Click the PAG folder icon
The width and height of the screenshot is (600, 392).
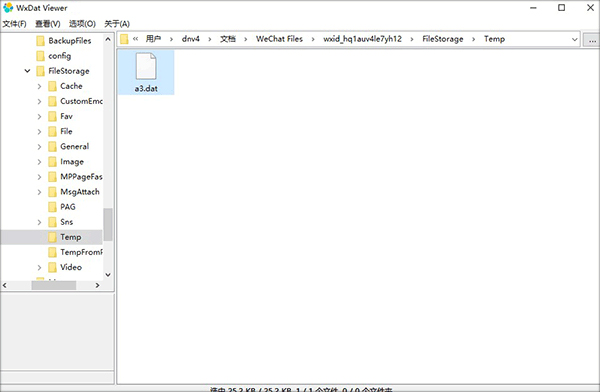(x=52, y=207)
